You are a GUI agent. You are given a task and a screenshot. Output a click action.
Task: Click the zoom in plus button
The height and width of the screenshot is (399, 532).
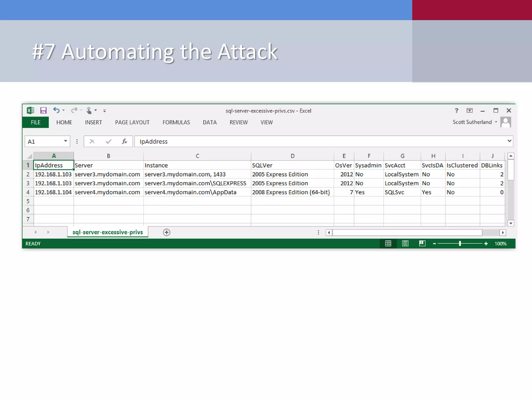tap(486, 244)
